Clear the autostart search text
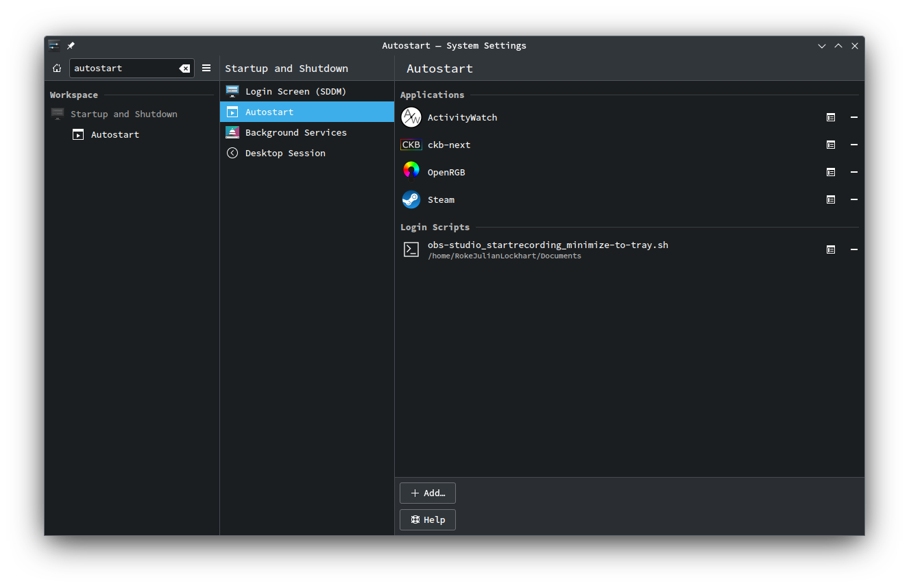909x588 pixels. (x=184, y=69)
